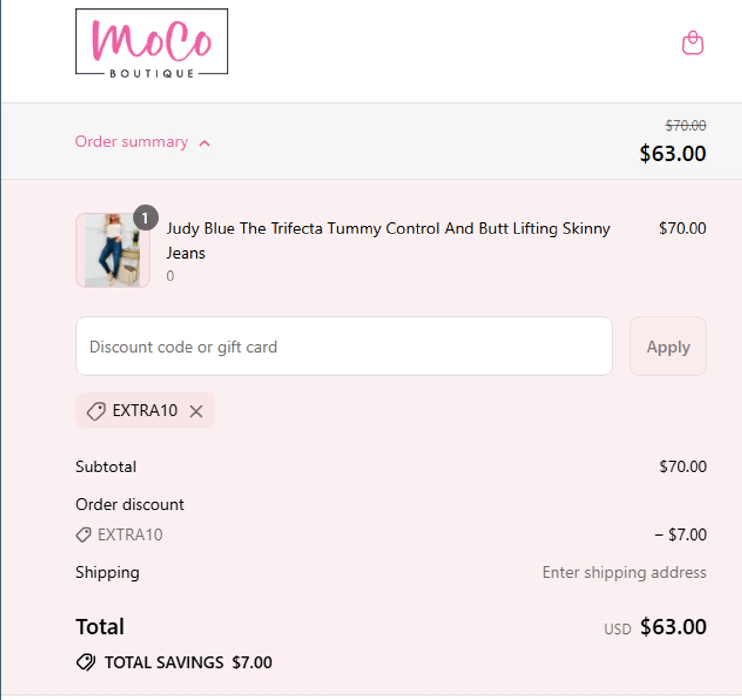Toggle the Order summary link text
742x700 pixels.
click(131, 142)
